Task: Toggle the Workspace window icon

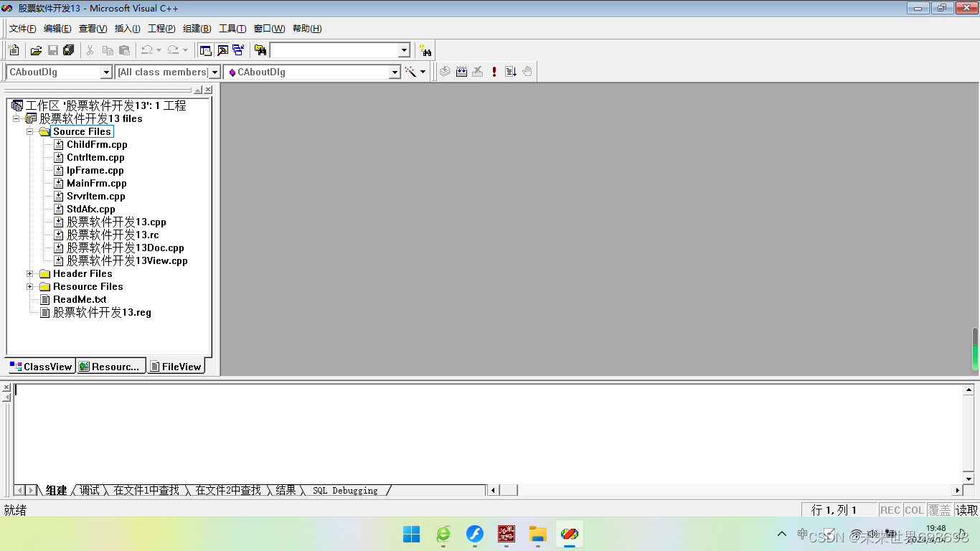Action: [206, 50]
